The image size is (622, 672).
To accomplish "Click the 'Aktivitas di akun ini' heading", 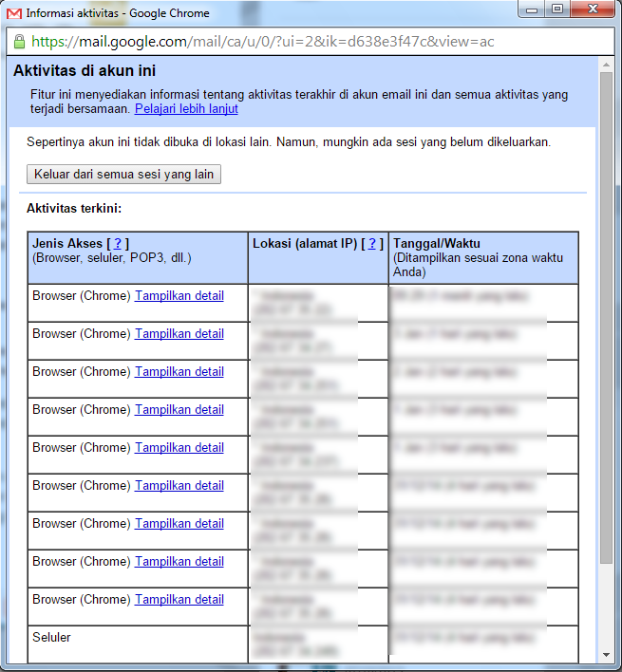I will point(85,70).
